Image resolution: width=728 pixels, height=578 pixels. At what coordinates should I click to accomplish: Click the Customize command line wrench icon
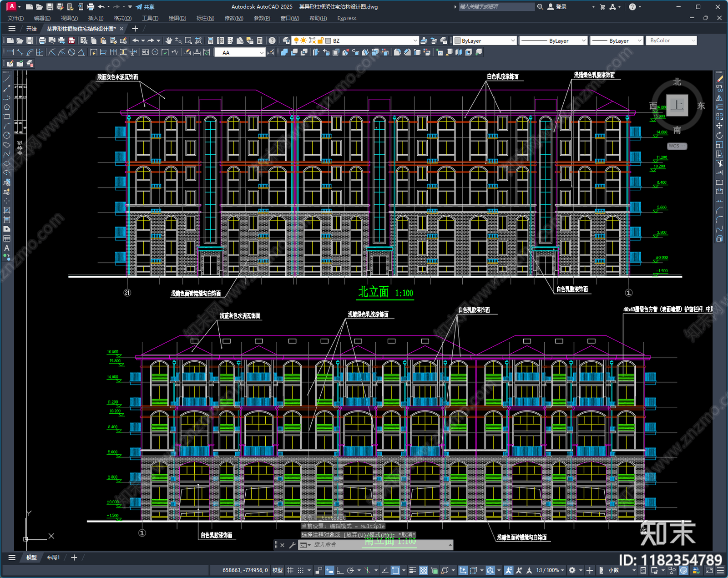point(292,545)
